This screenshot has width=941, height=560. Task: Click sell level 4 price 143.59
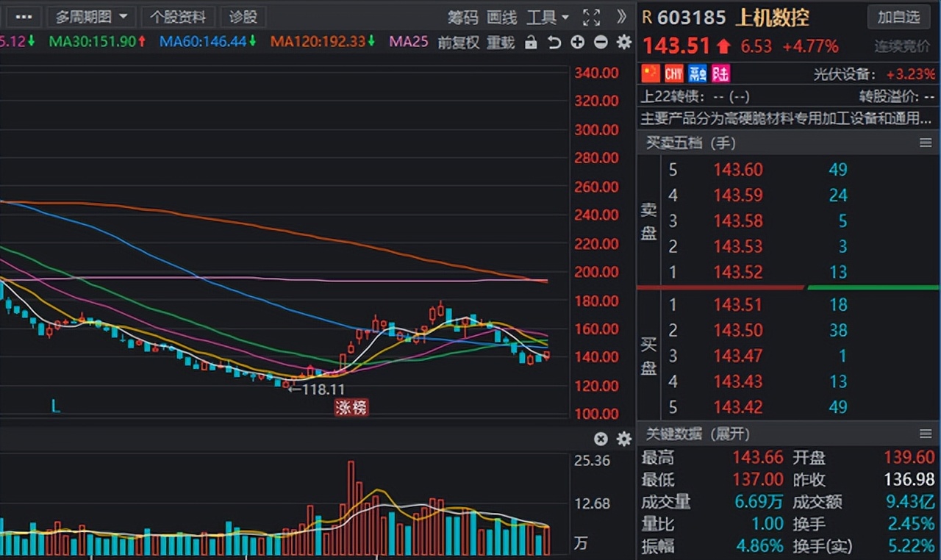pyautogui.click(x=738, y=195)
